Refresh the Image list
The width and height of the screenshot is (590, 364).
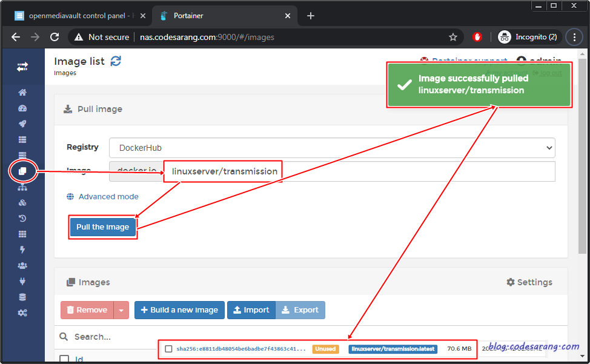point(116,61)
